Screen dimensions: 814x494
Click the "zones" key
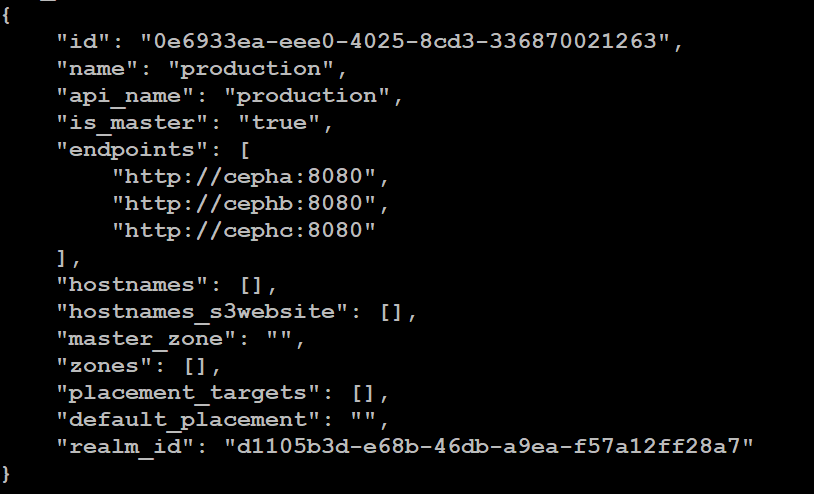pos(105,366)
